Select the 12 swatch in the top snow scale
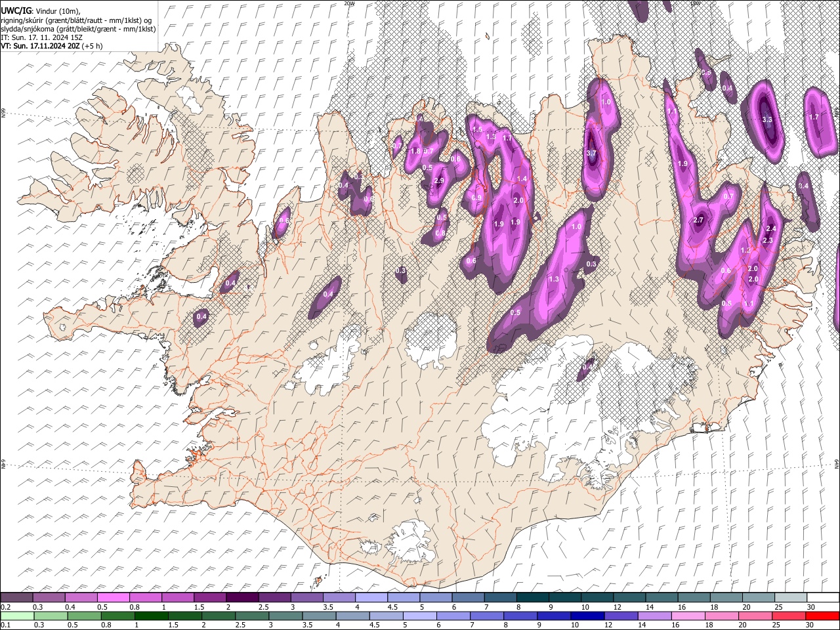The width and height of the screenshot is (840, 630). coord(629,597)
